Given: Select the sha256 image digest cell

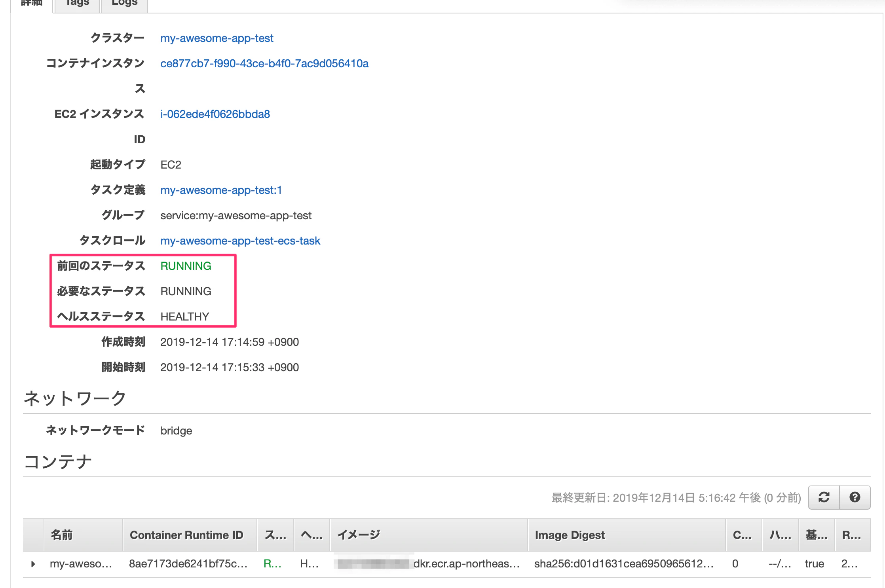Looking at the screenshot, I should click(x=623, y=564).
